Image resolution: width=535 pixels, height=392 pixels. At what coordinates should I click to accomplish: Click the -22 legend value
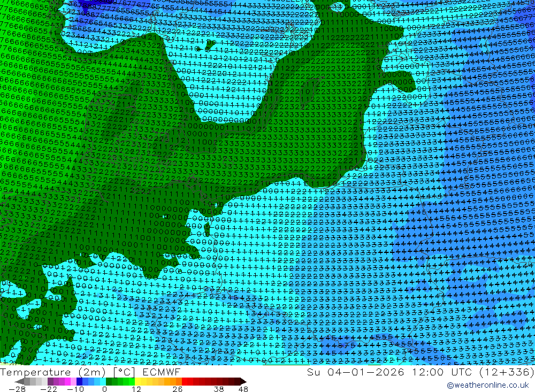click(49, 389)
